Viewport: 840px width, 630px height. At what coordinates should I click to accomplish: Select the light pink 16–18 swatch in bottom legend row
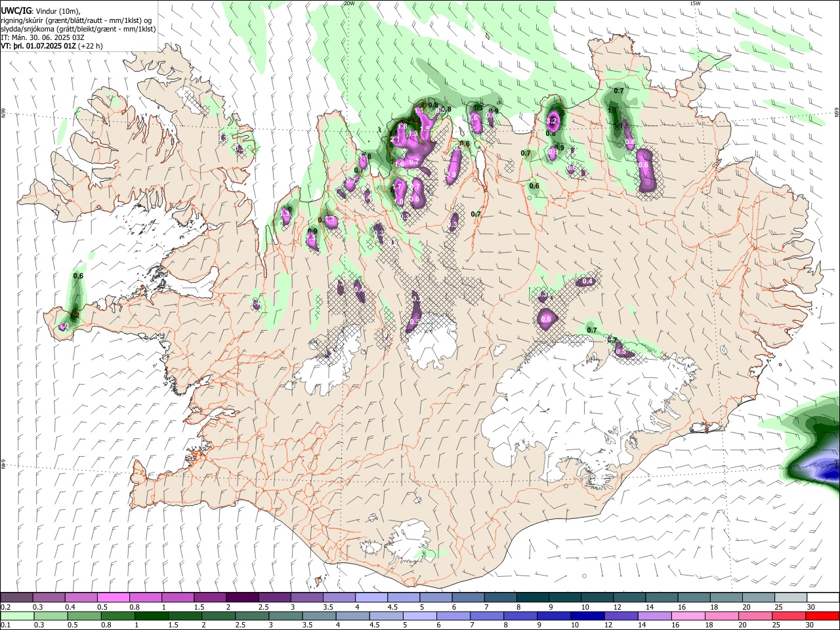tap(688, 616)
